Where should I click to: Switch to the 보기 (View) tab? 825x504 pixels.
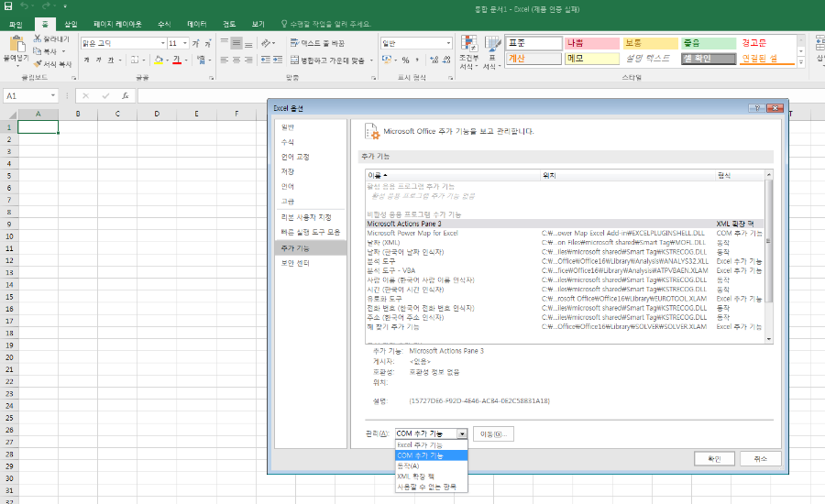[258, 24]
